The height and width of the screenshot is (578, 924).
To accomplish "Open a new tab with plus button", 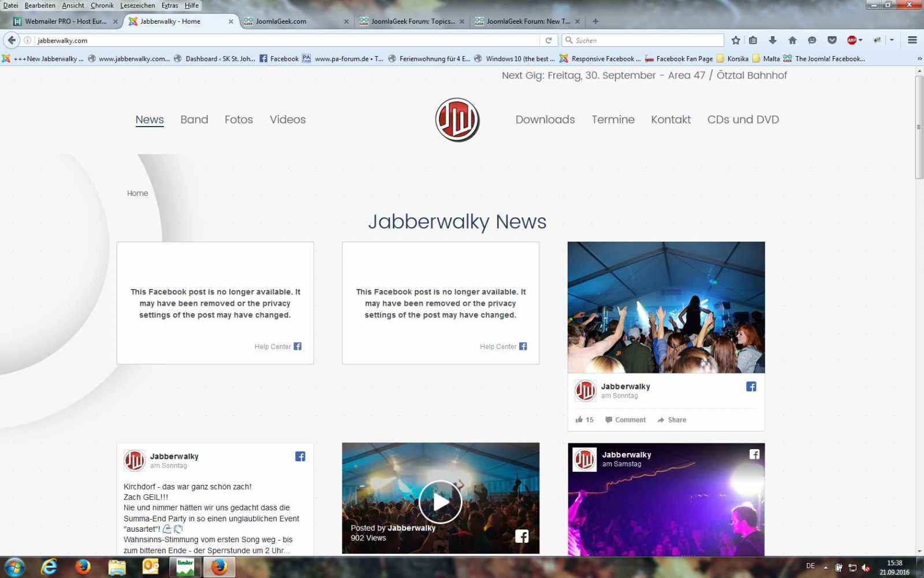I will point(595,21).
